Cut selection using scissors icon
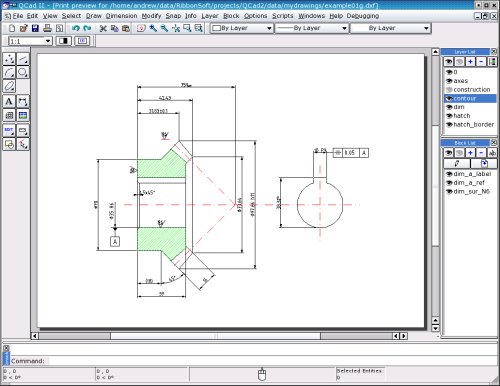500x386 pixels. (103, 28)
